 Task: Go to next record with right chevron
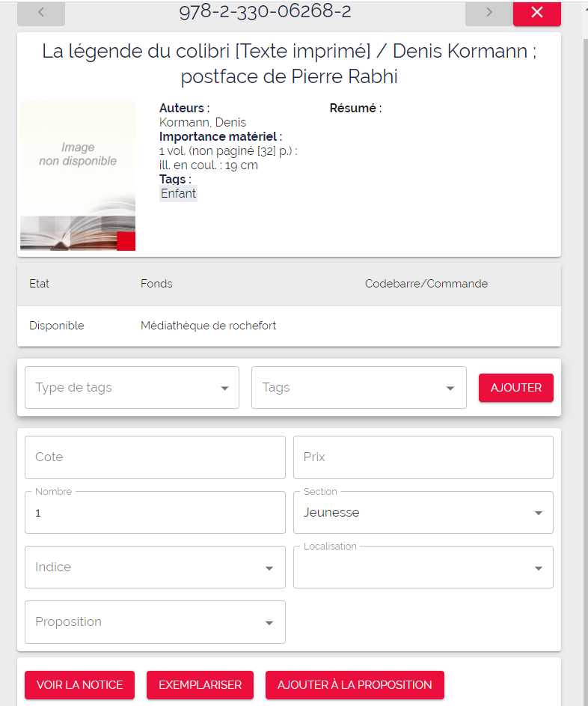489,13
